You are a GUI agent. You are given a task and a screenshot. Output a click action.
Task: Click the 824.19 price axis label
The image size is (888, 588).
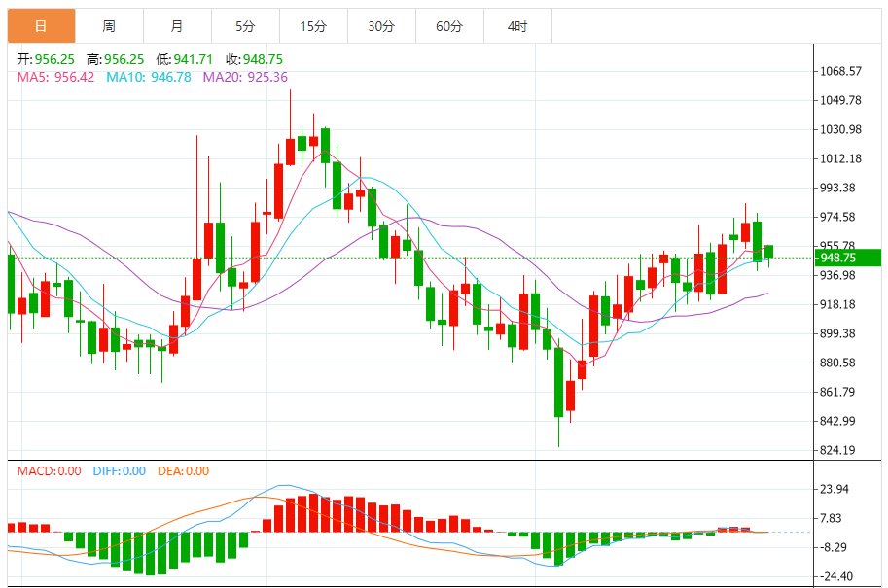pos(837,451)
